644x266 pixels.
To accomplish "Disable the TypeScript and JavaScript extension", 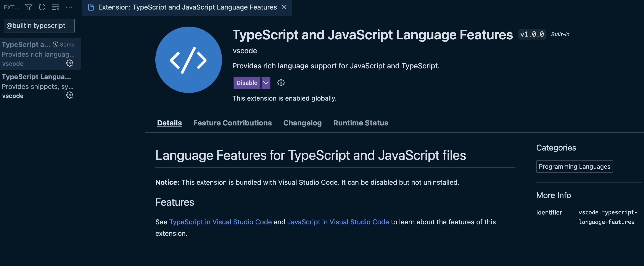I will tap(247, 83).
